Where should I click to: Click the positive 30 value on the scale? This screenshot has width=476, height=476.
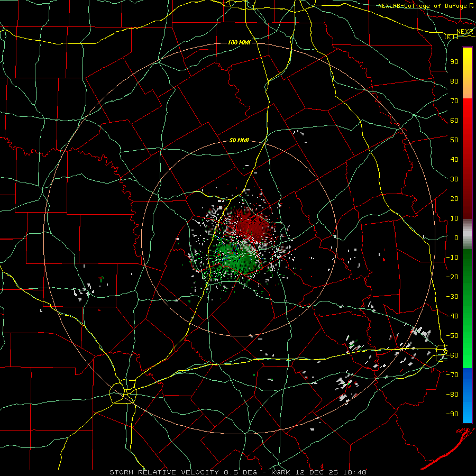pos(454,179)
